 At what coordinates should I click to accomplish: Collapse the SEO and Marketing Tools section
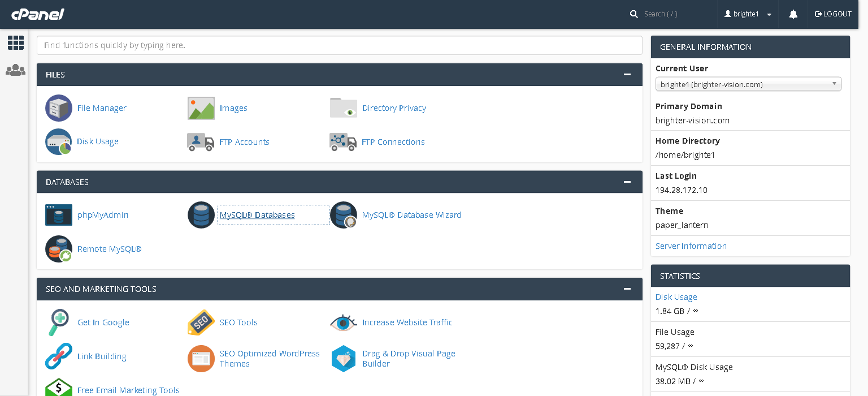point(627,289)
